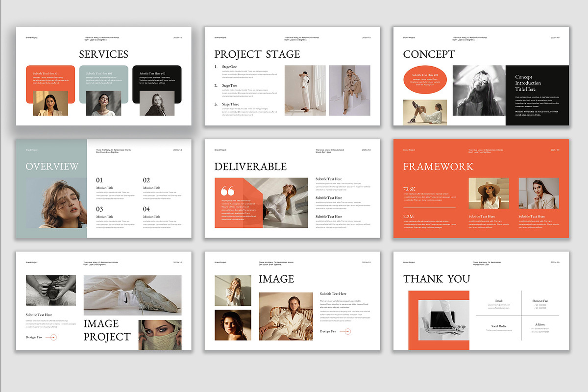
Task: Click the orange oval Subtitle Text Here #01 in Concept
Action: pyautogui.click(x=425, y=80)
